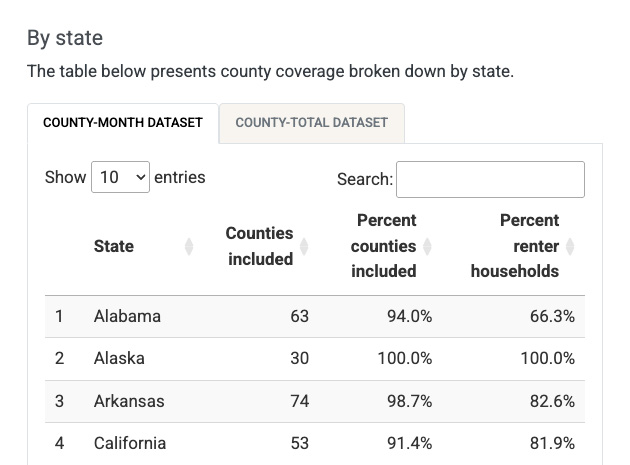Image resolution: width=630 pixels, height=465 pixels.
Task: Select the Alaska row
Action: (x=119, y=358)
